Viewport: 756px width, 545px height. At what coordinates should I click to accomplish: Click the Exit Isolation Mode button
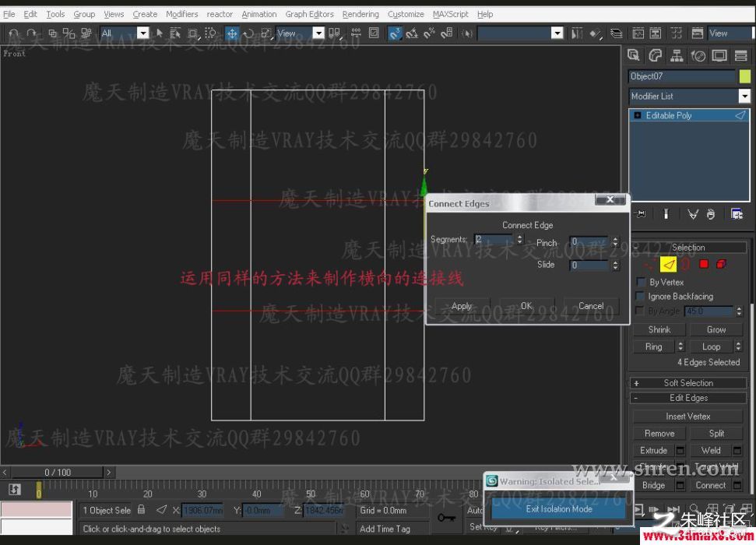pos(558,509)
